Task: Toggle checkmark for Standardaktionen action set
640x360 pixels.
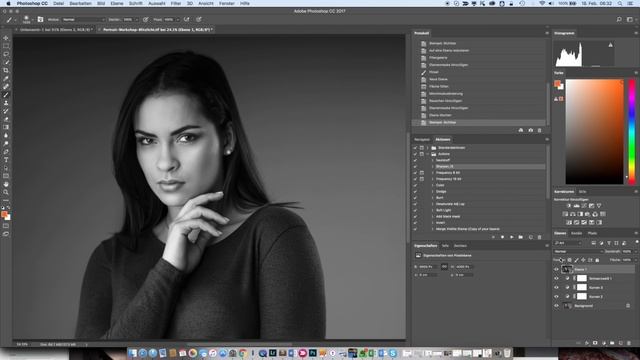Action: 415,148
